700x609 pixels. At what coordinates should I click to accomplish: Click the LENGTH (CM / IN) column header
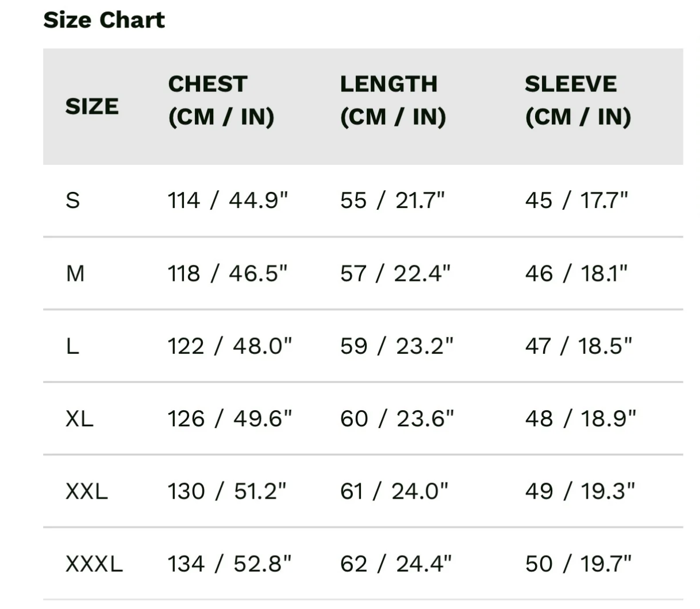click(393, 101)
